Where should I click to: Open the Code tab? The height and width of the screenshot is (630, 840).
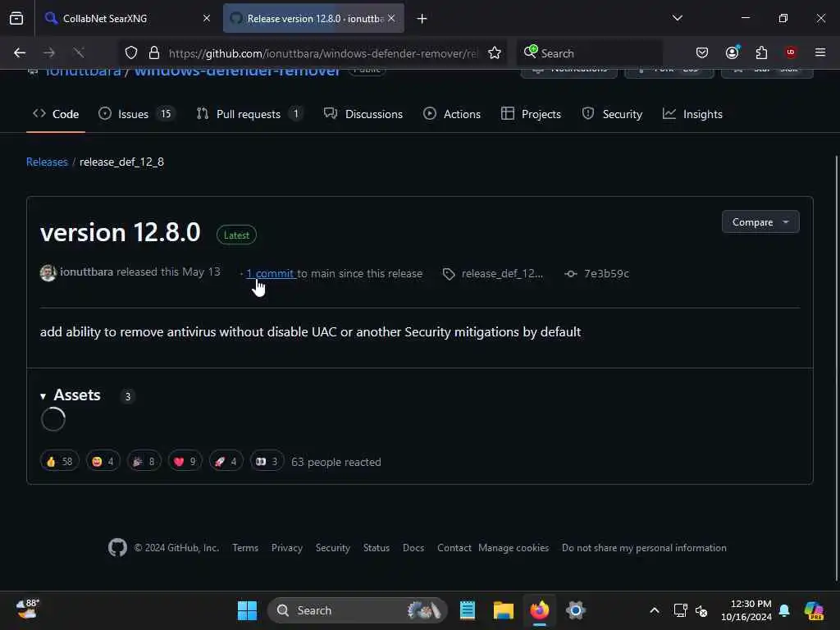click(56, 114)
